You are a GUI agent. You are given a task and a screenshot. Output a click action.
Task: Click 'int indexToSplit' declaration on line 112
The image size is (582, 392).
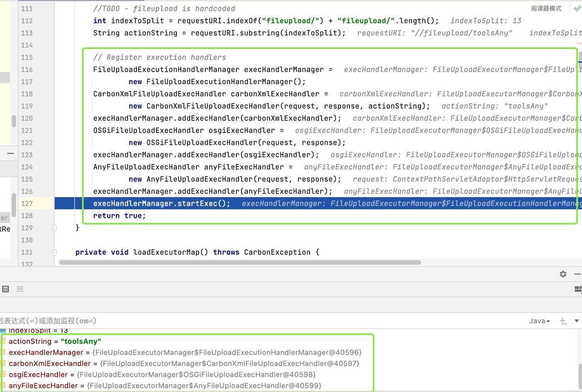129,20
